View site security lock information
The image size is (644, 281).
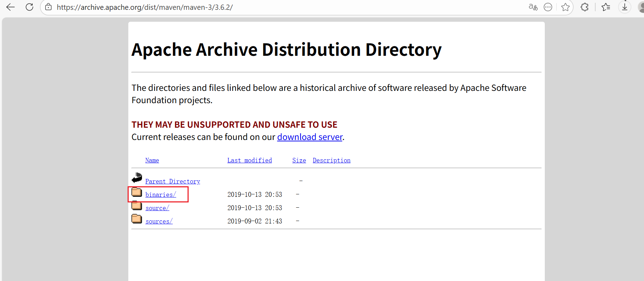pyautogui.click(x=49, y=7)
